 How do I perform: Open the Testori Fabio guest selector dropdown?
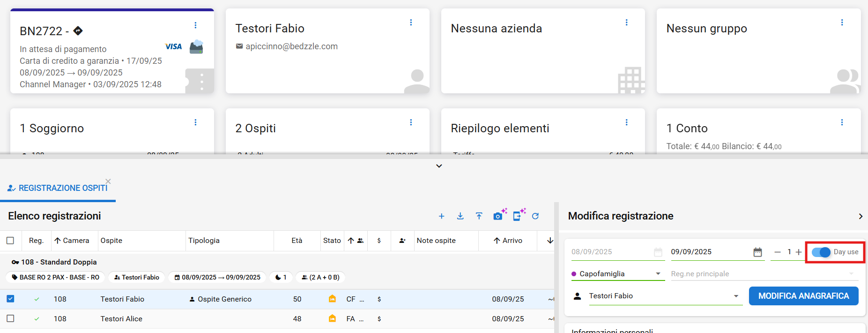(736, 296)
